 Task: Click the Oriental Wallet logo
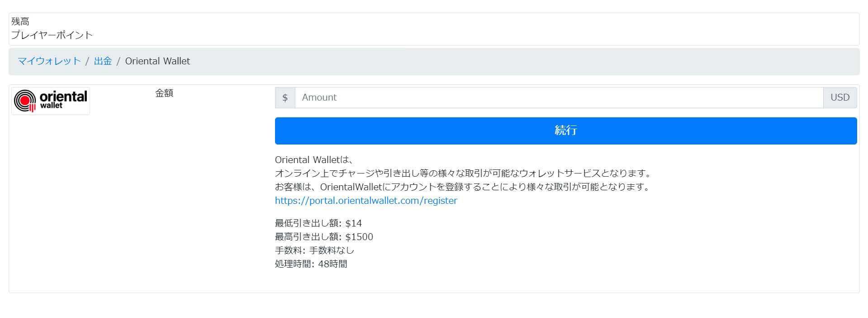click(51, 101)
